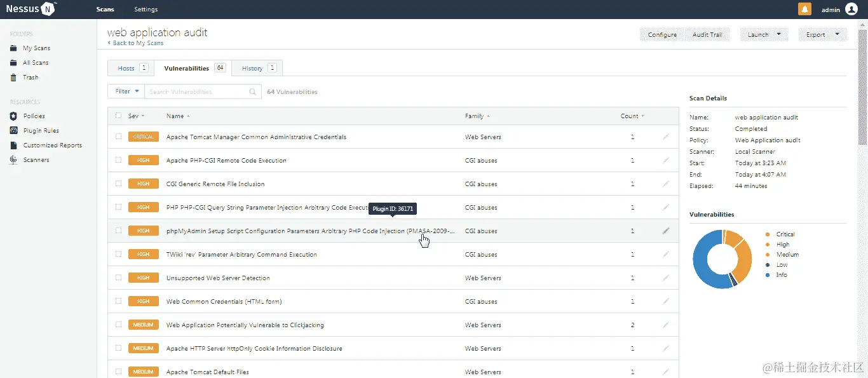
Task: Open the Scans top menu
Action: point(105,10)
